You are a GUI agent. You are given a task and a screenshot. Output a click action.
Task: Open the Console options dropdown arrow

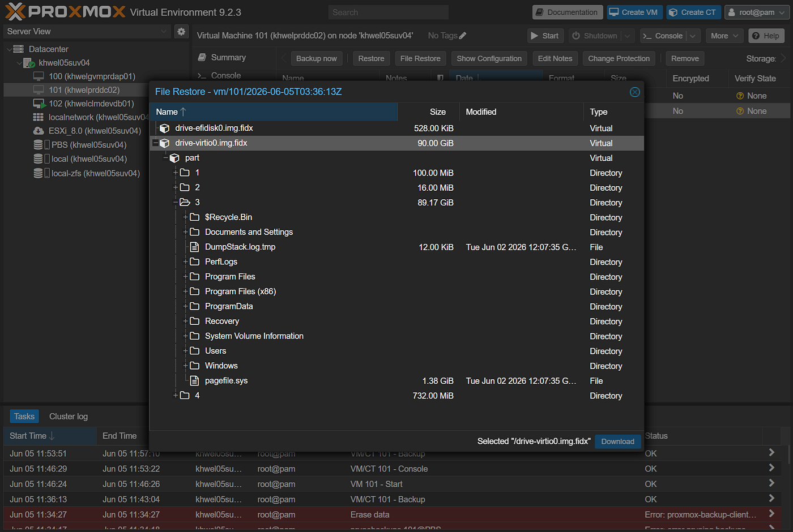tap(693, 36)
